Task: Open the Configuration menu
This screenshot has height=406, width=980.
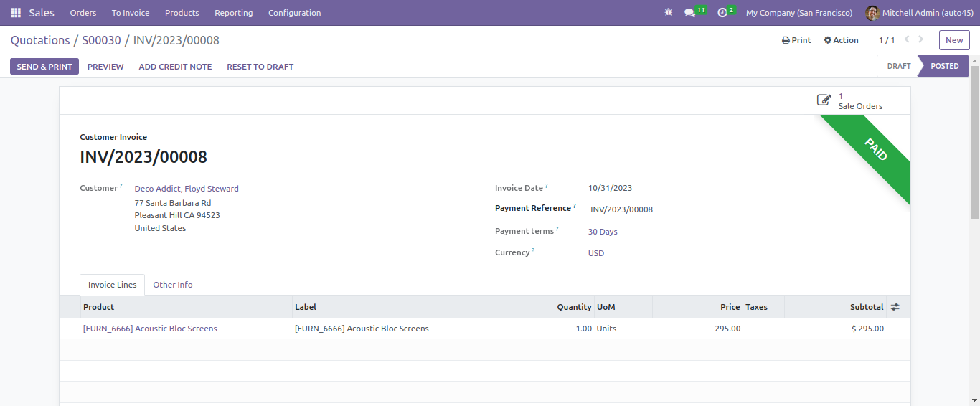Action: (x=295, y=13)
